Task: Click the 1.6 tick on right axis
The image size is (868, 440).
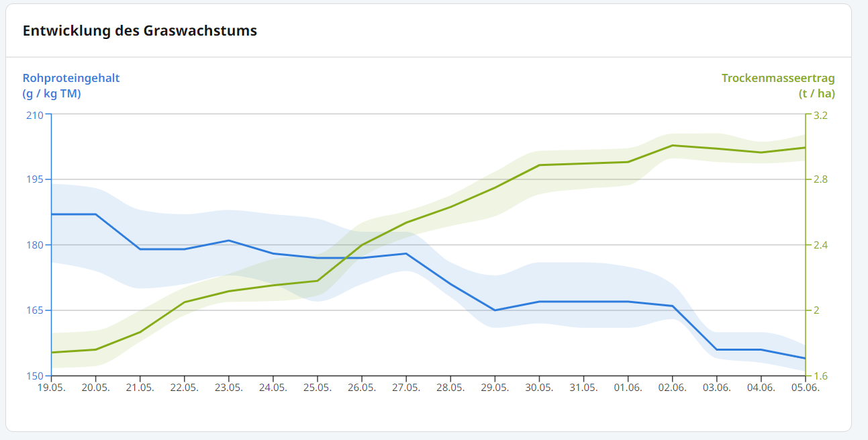Action: click(x=820, y=376)
